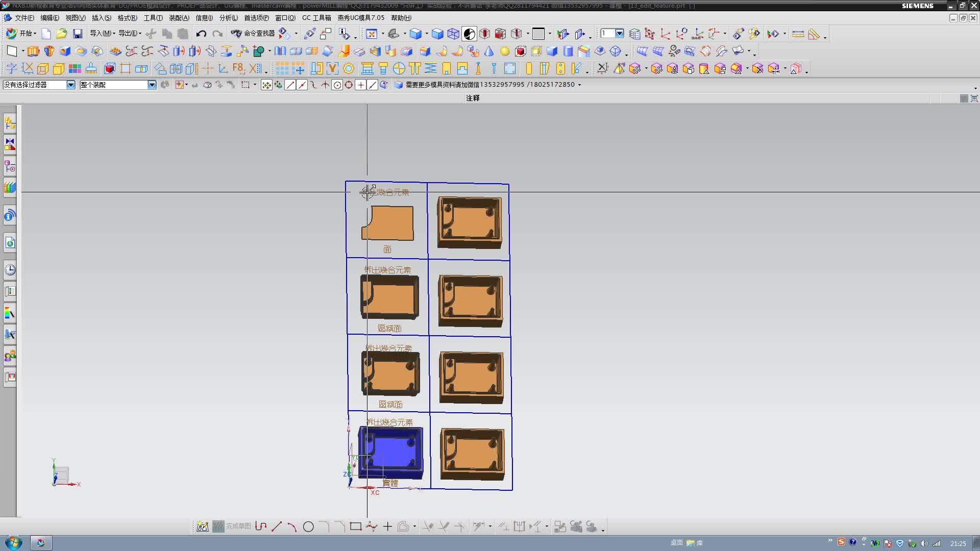Screen dimensions: 980x551
Task: Click the F8 view orientation icon
Action: (x=239, y=68)
